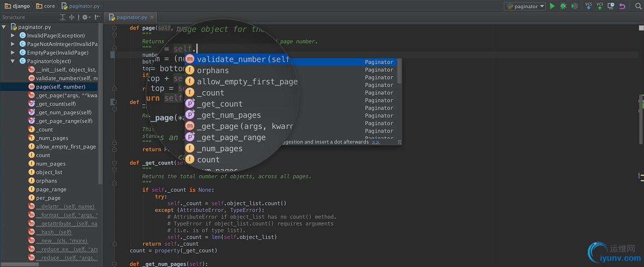Click the django breadcrumb folder
Image resolution: width=644 pixels, height=267 pixels.
point(17,6)
